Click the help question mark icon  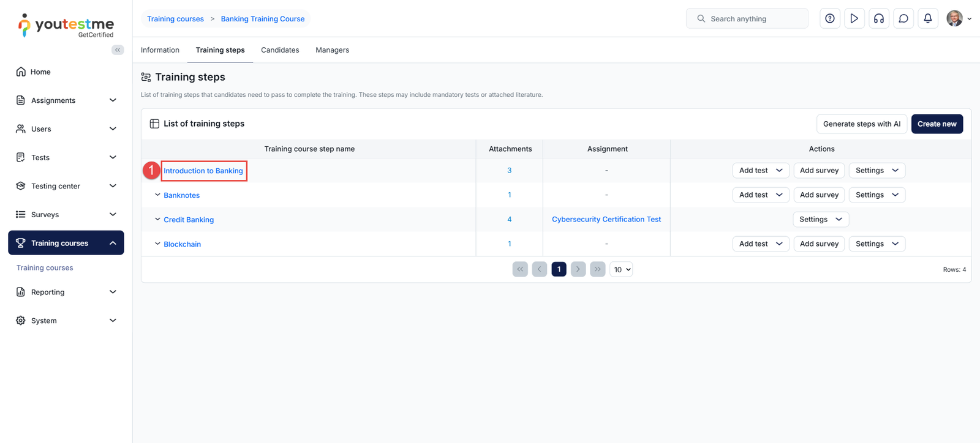coord(829,19)
